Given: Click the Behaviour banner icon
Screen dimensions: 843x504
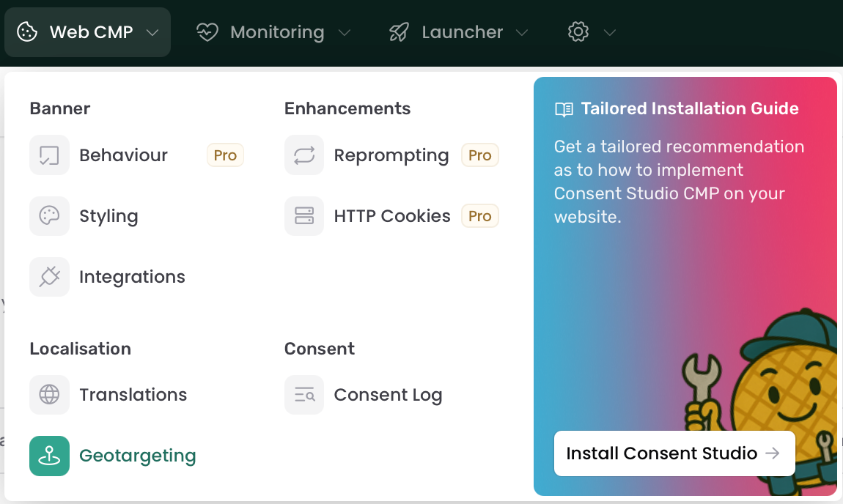Looking at the screenshot, I should pyautogui.click(x=49, y=155).
